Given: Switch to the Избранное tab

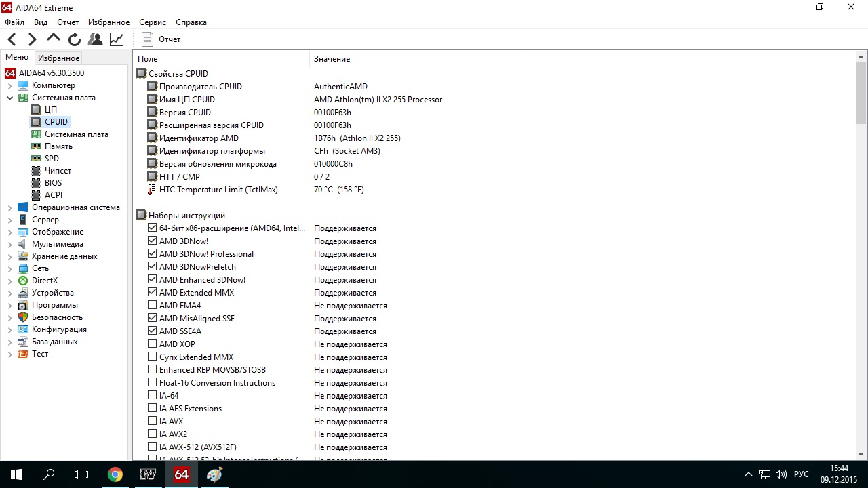Looking at the screenshot, I should [58, 58].
